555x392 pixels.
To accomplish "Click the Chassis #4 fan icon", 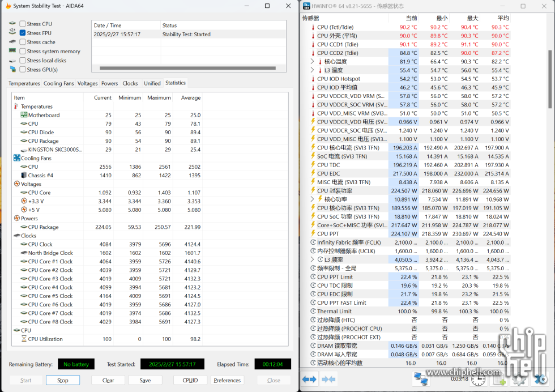I will [x=24, y=175].
